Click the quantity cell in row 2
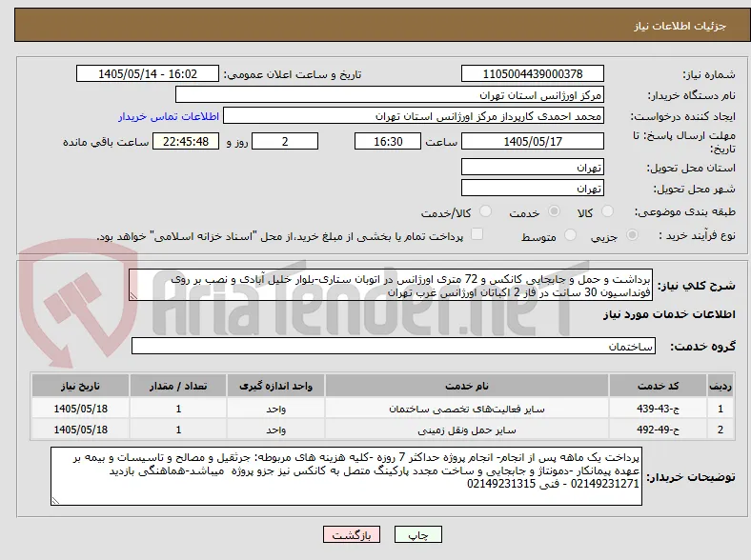This screenshot has width=751, height=560. 178,430
